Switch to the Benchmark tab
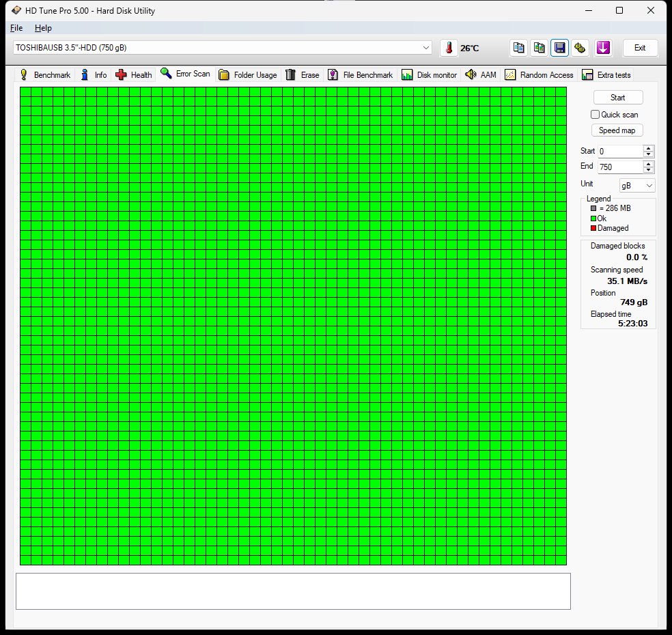Image resolution: width=672 pixels, height=635 pixels. [x=45, y=75]
